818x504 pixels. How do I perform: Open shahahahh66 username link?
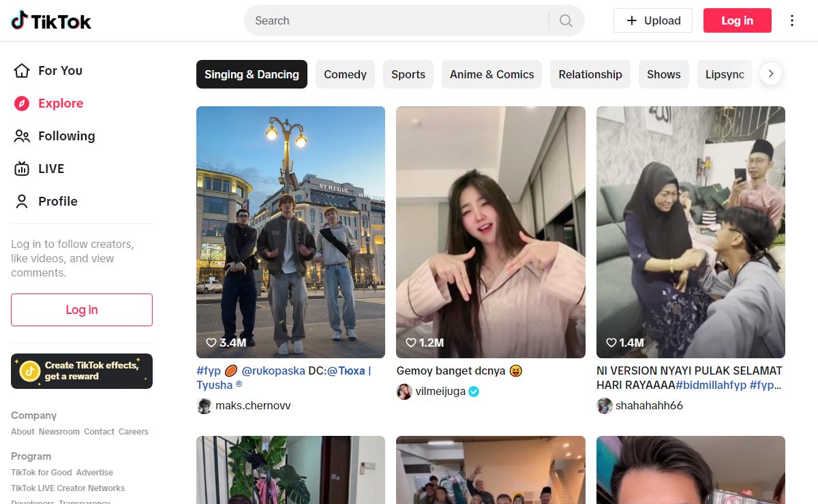coord(649,406)
